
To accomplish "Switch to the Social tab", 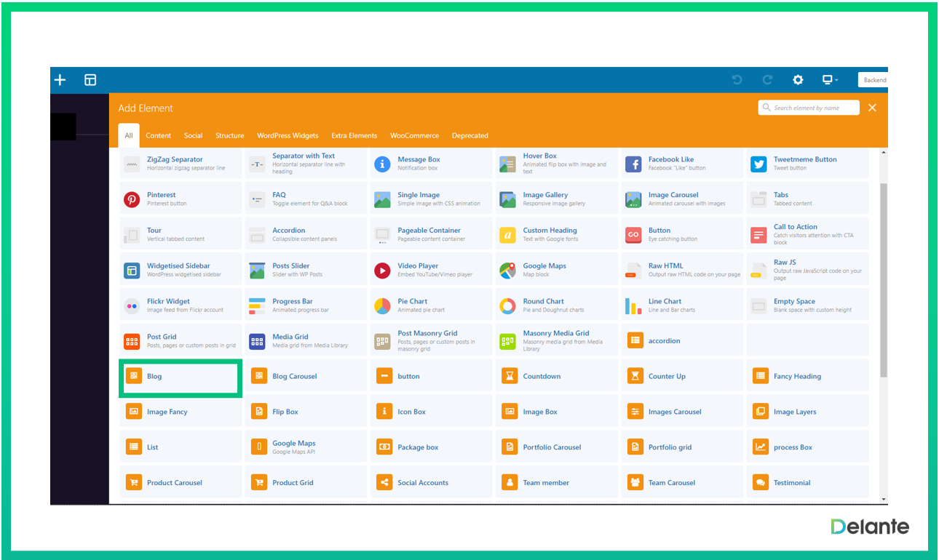I will pos(193,135).
